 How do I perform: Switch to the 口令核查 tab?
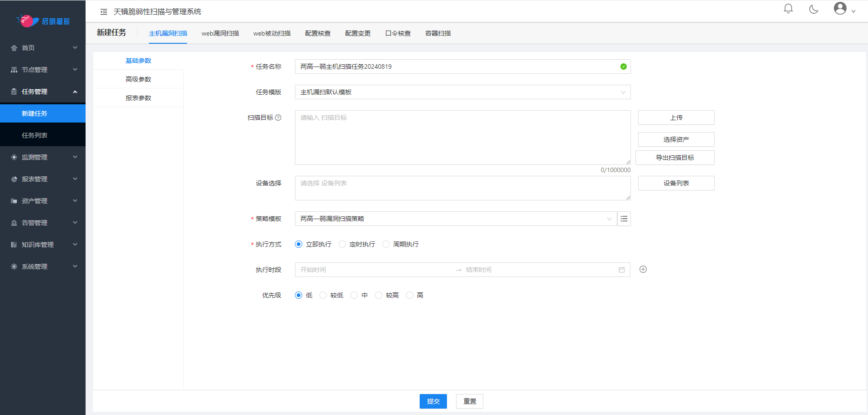tap(397, 33)
